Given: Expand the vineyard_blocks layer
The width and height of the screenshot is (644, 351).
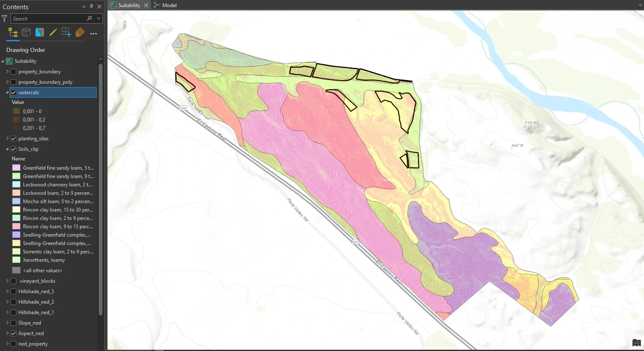Looking at the screenshot, I should pos(8,281).
